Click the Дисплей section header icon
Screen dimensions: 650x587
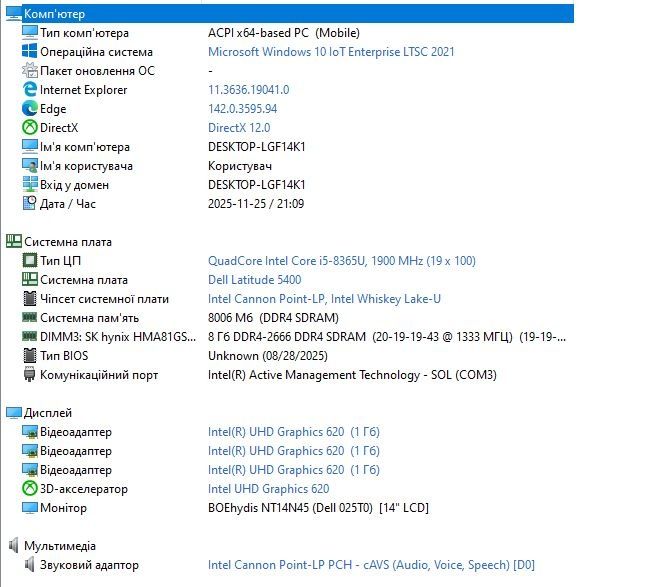point(14,412)
